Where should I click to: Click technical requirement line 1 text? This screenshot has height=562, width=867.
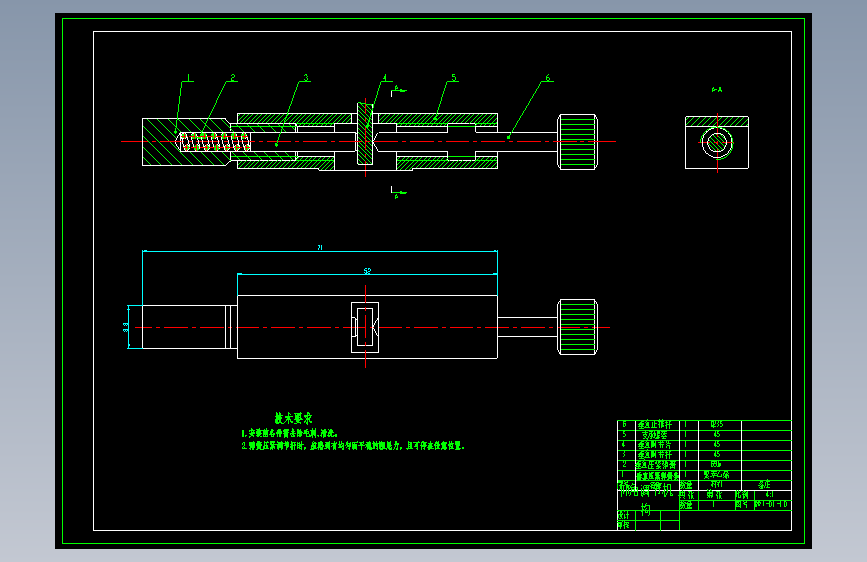(x=290, y=433)
